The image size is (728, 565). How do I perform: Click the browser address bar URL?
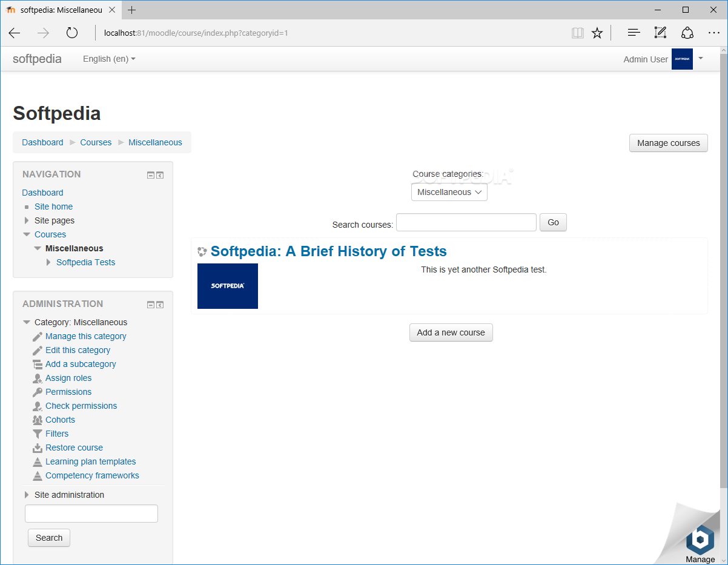click(x=196, y=33)
